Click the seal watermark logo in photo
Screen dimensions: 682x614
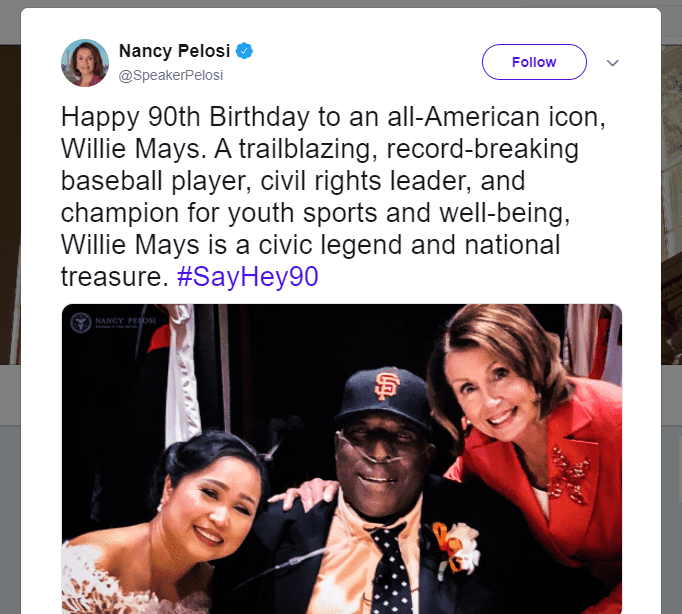tap(82, 321)
